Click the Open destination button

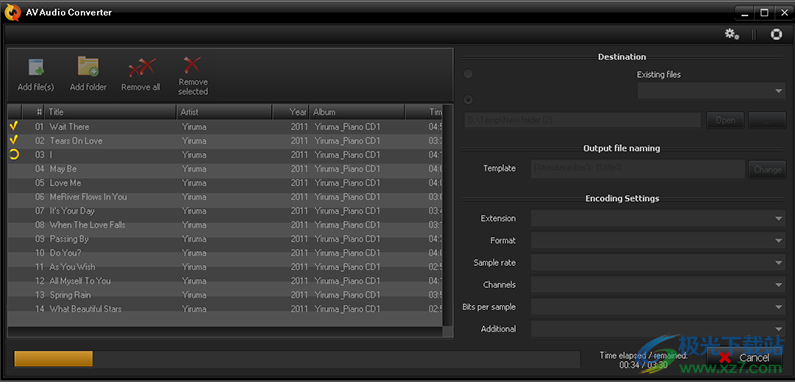pos(725,120)
